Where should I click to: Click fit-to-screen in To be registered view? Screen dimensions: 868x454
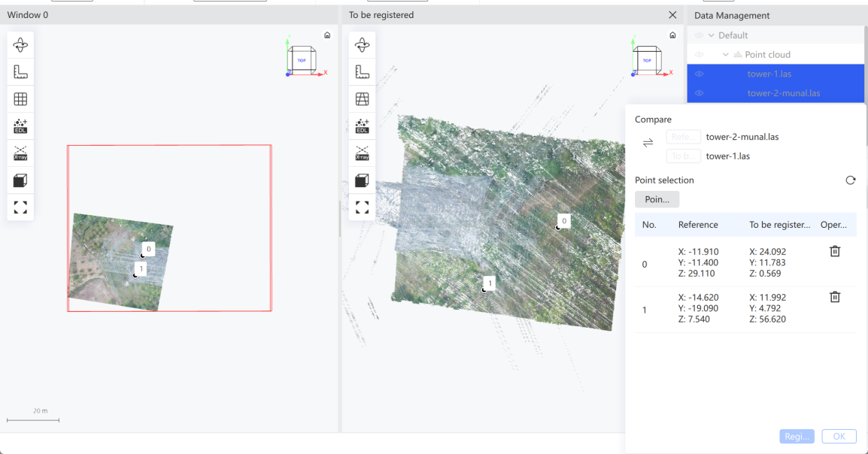[x=362, y=207]
